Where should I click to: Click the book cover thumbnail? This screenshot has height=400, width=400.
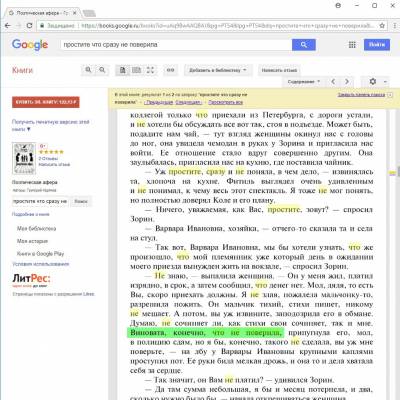24,158
